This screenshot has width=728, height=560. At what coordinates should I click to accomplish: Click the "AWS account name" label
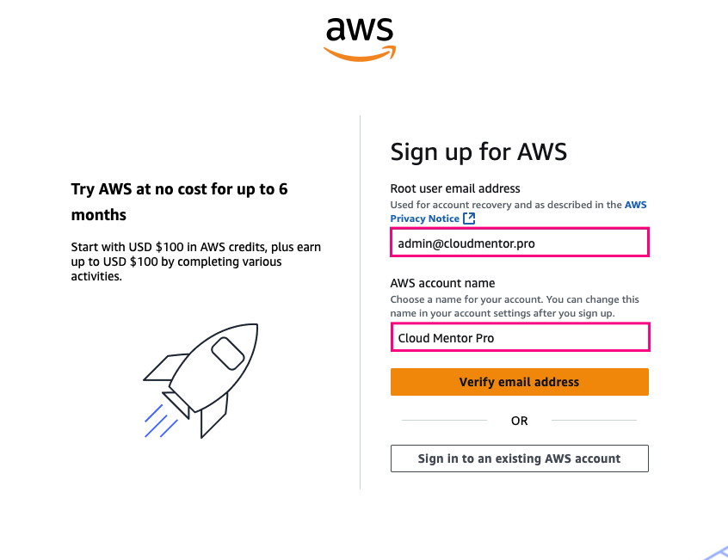tap(442, 283)
